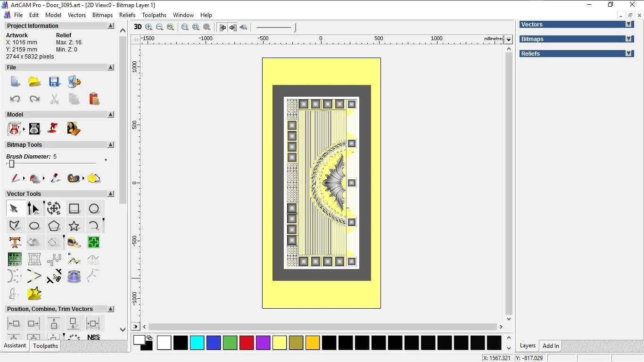This screenshot has height=362, width=644.
Task: Click the Brush Diameter slider handle
Action: click(12, 164)
